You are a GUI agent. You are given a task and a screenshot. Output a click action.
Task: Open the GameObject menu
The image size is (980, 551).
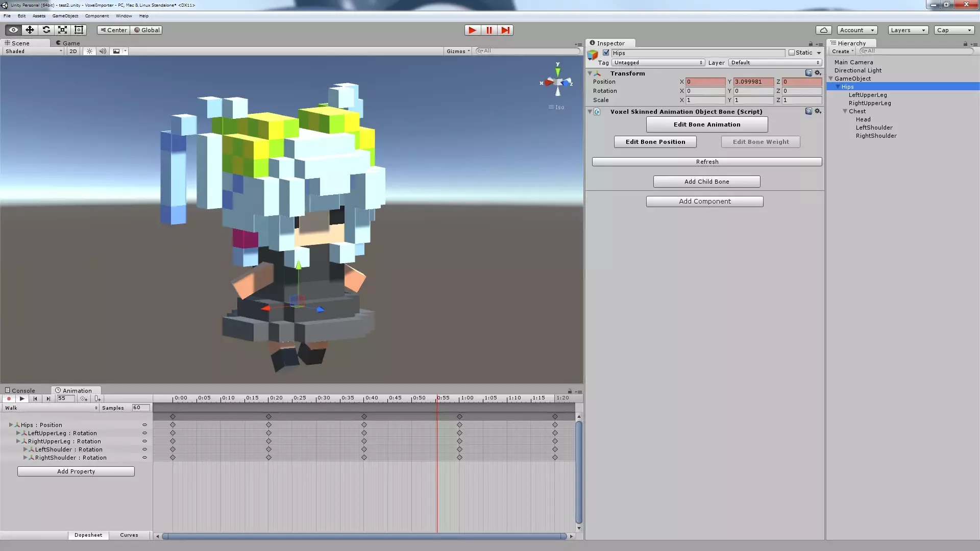65,16
